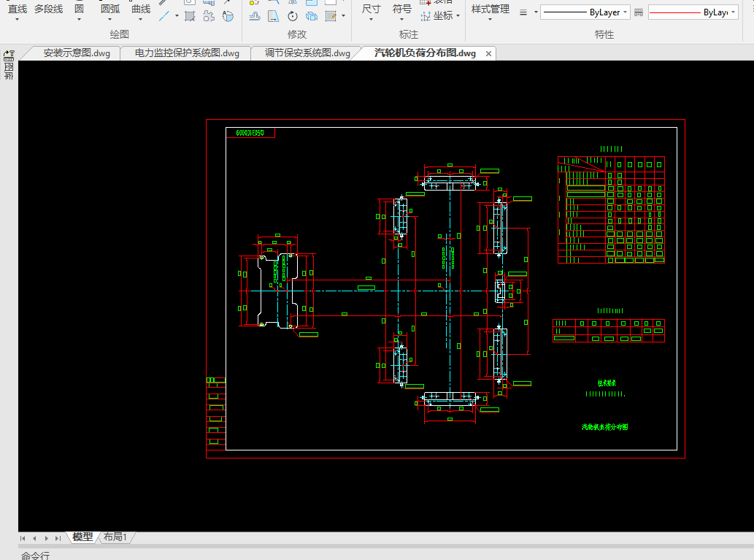Click the lineweight lines icon in 特性
Image resolution: width=754 pixels, height=560 pixels.
pos(523,12)
